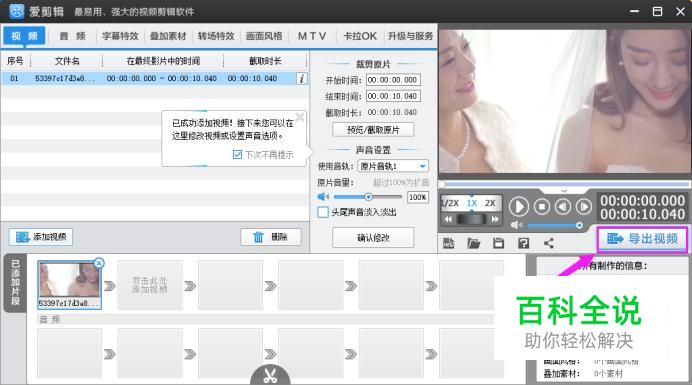Mute preview player speaker icon
The height and width of the screenshot is (385, 692).
pyautogui.click(x=516, y=225)
